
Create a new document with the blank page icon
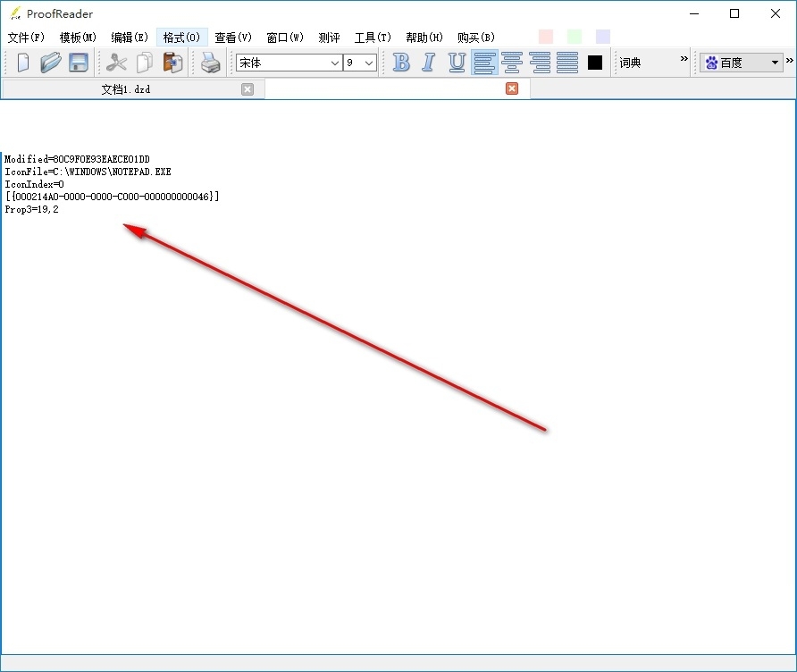[23, 63]
